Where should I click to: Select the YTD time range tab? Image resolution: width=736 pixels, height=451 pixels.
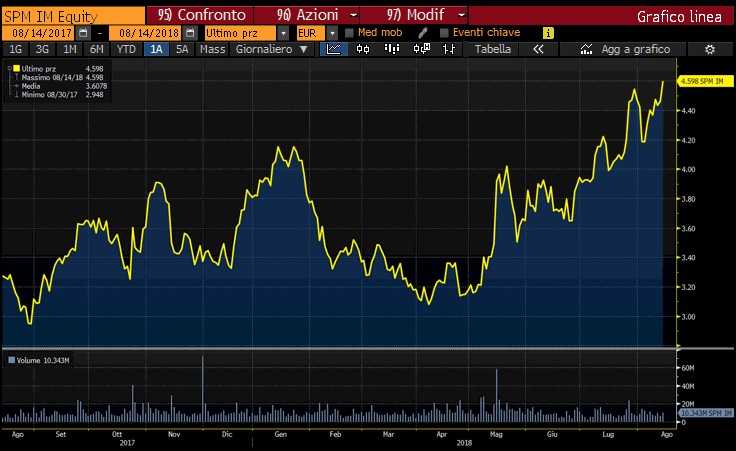[126, 49]
